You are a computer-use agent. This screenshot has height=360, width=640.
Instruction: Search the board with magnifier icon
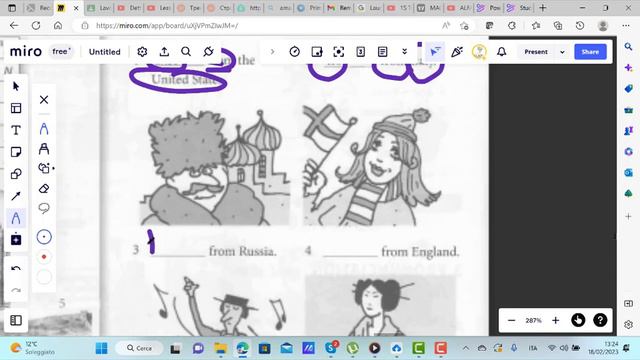point(186,52)
